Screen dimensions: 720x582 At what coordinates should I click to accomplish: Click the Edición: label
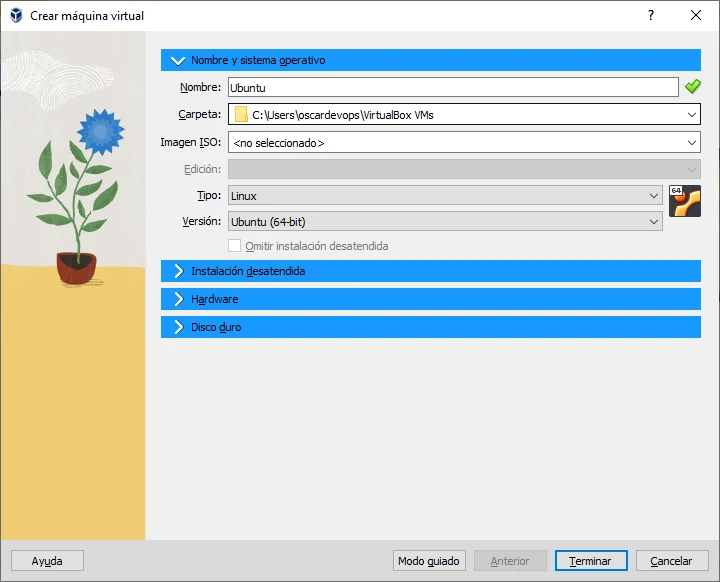[202, 169]
